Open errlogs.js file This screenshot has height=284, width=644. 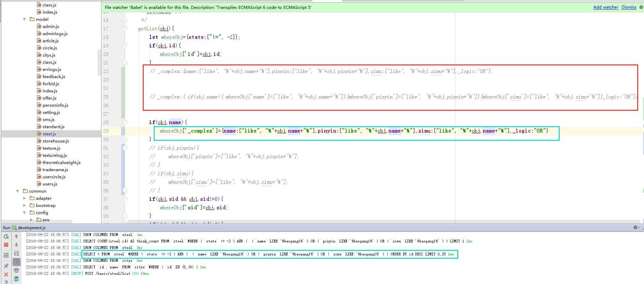tap(52, 70)
